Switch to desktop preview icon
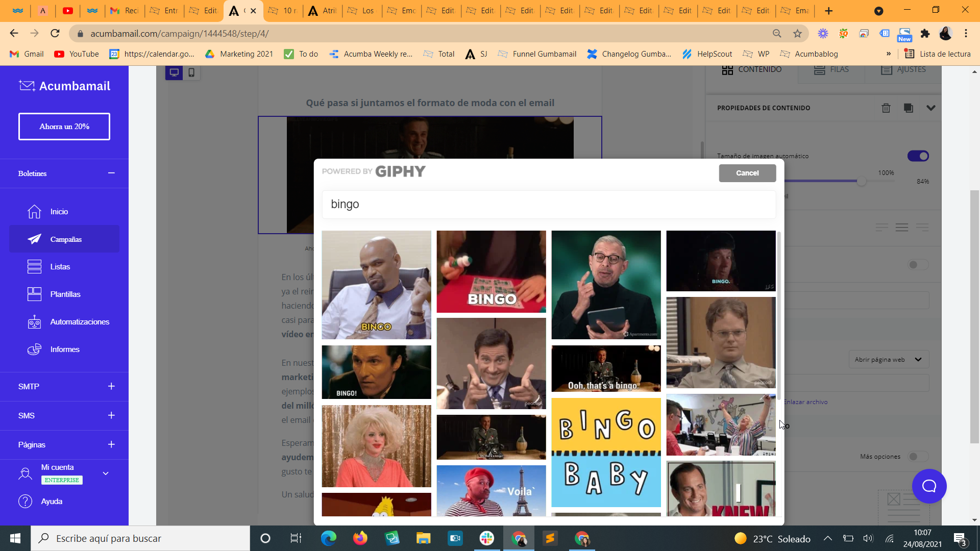 174,72
